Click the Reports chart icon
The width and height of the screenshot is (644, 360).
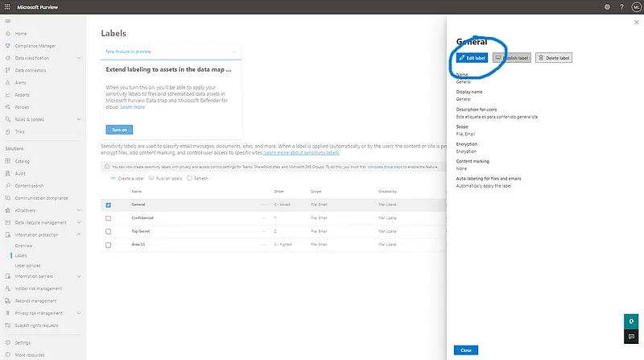[x=8, y=95]
